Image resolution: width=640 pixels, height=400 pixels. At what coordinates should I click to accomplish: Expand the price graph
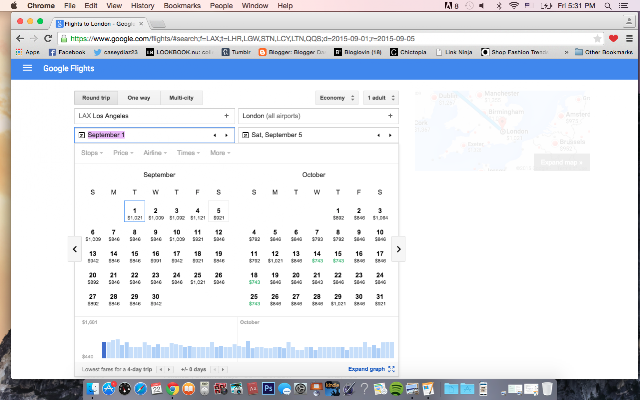tap(371, 369)
